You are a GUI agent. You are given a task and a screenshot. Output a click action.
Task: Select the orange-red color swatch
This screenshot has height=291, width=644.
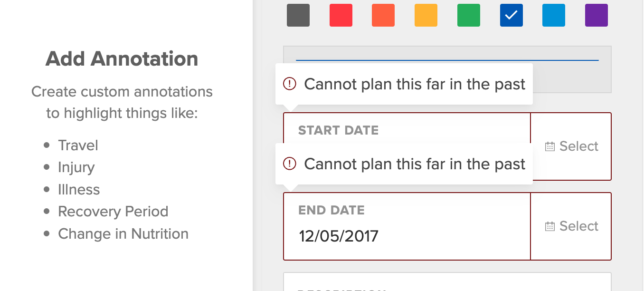(x=383, y=15)
